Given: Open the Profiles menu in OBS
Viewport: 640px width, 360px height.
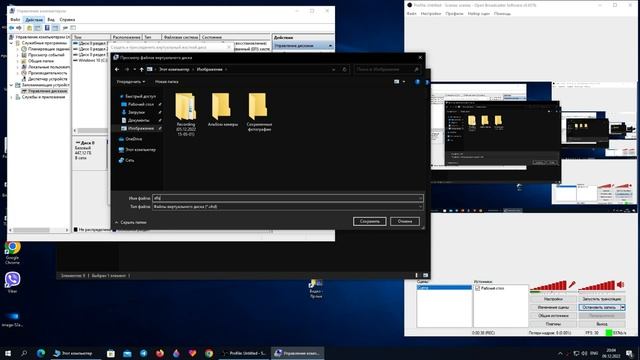Looking at the screenshot, I should (454, 13).
